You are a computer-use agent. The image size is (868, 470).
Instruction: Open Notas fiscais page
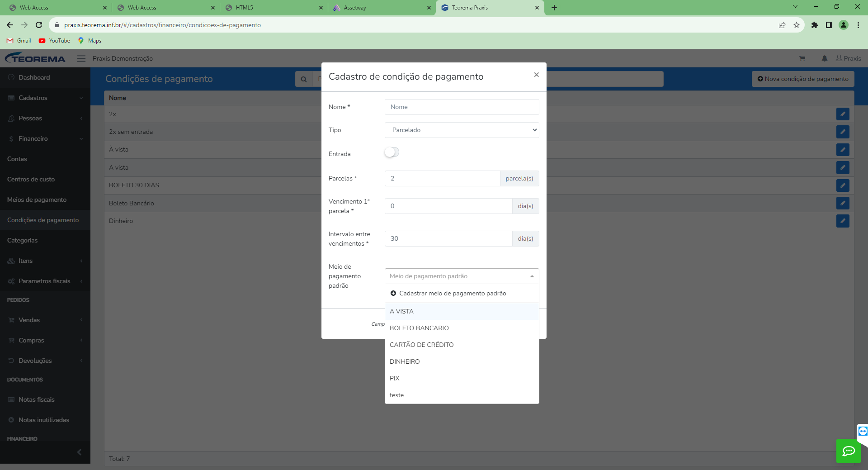coord(45,399)
